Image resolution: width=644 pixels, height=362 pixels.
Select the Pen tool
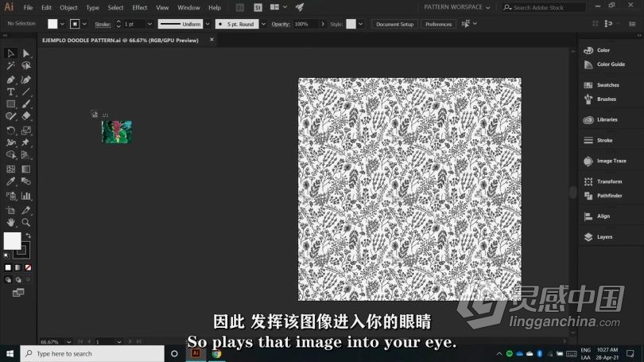click(x=10, y=80)
